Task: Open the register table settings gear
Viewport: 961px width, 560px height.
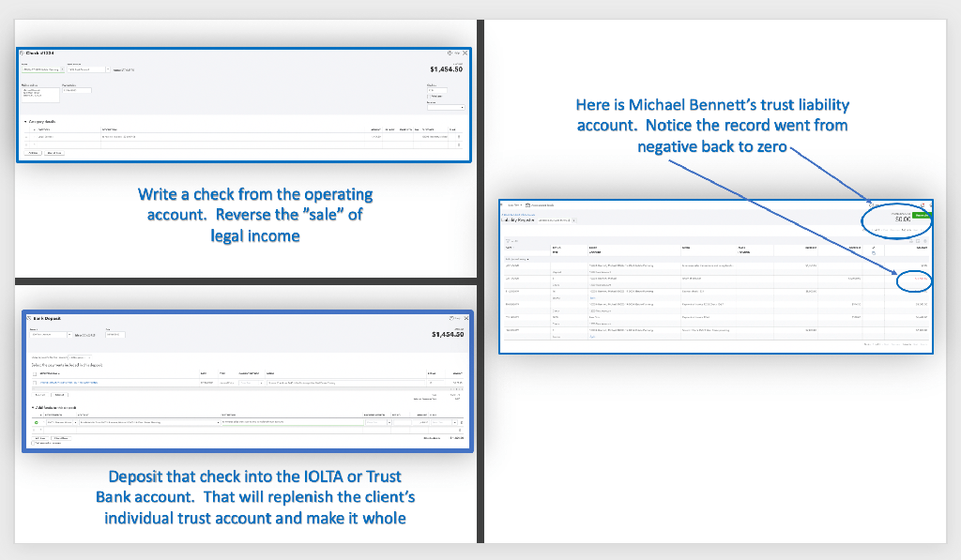Action: tap(925, 241)
